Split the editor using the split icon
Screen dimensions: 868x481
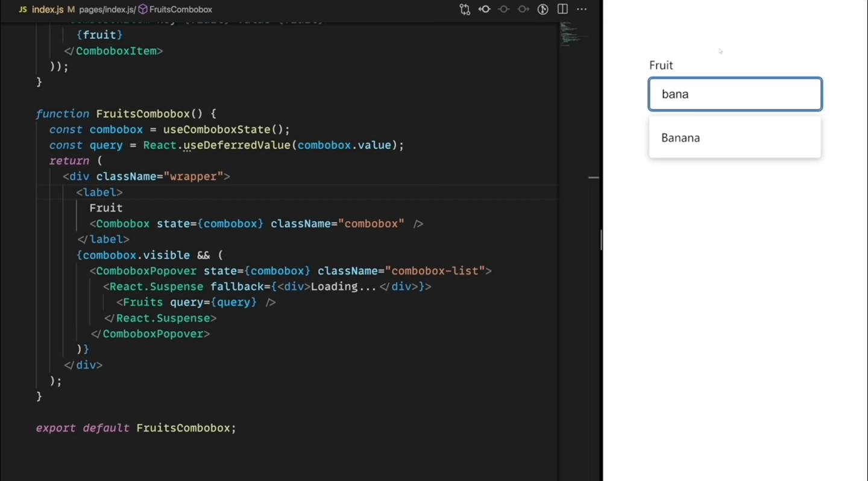(562, 9)
